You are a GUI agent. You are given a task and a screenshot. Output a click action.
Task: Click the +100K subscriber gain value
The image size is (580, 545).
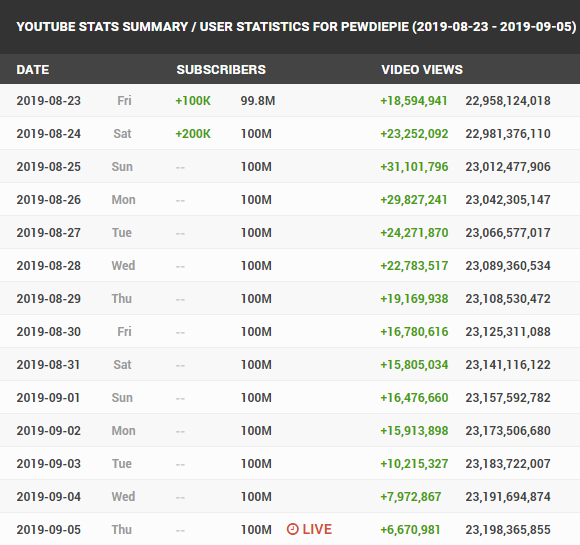pyautogui.click(x=193, y=101)
